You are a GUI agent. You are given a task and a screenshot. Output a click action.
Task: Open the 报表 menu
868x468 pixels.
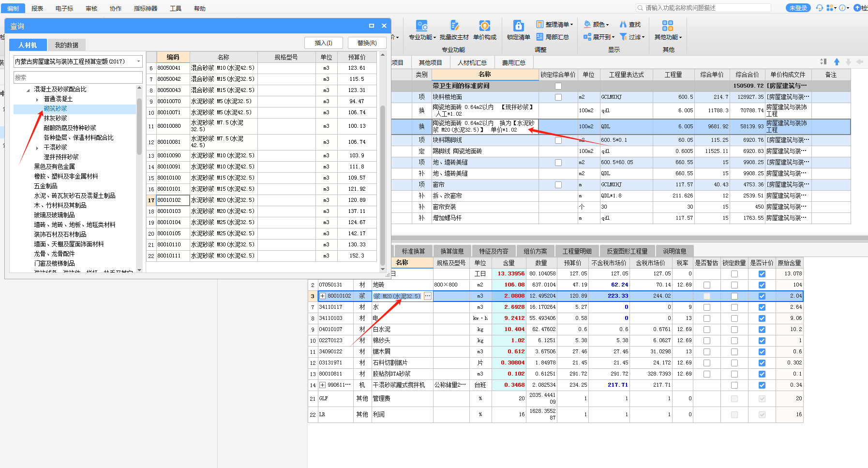point(37,9)
